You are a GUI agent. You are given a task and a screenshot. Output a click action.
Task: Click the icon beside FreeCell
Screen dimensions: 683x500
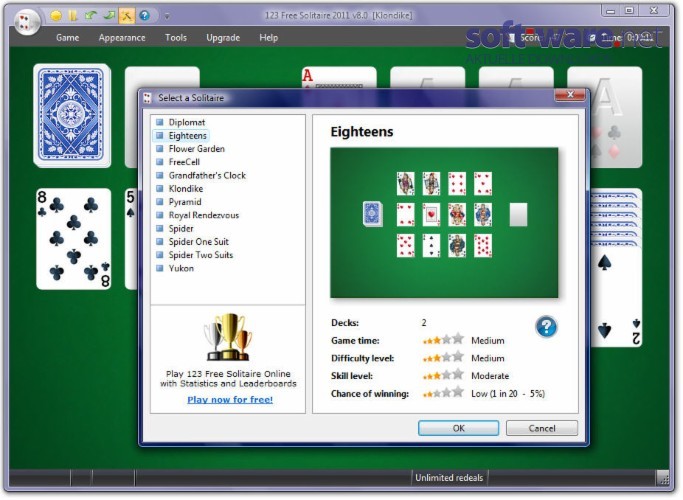159,162
